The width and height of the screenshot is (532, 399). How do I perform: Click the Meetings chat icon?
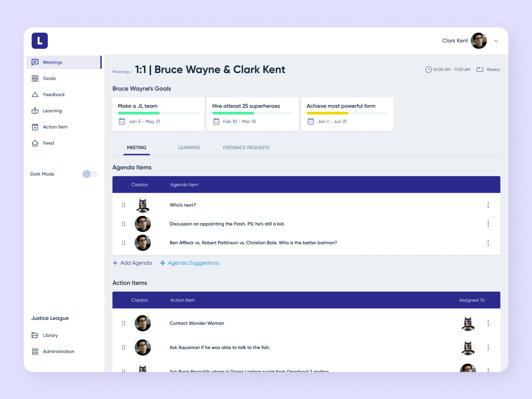(35, 62)
